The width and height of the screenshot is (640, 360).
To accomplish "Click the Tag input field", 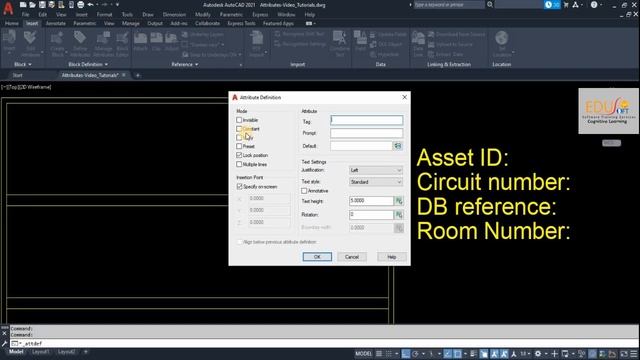I will [367, 120].
